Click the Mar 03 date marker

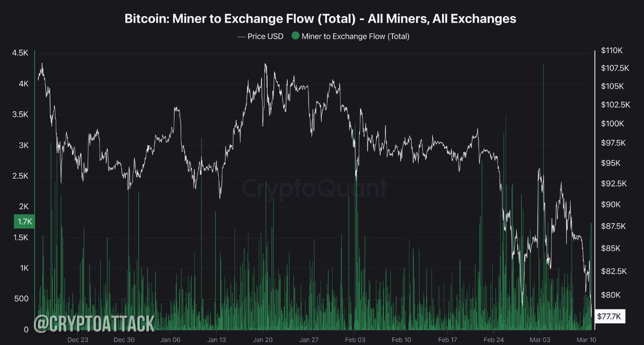point(539,340)
